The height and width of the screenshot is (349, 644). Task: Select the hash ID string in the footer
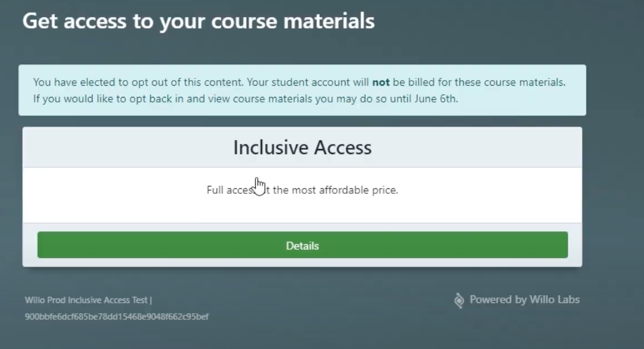[x=117, y=317]
